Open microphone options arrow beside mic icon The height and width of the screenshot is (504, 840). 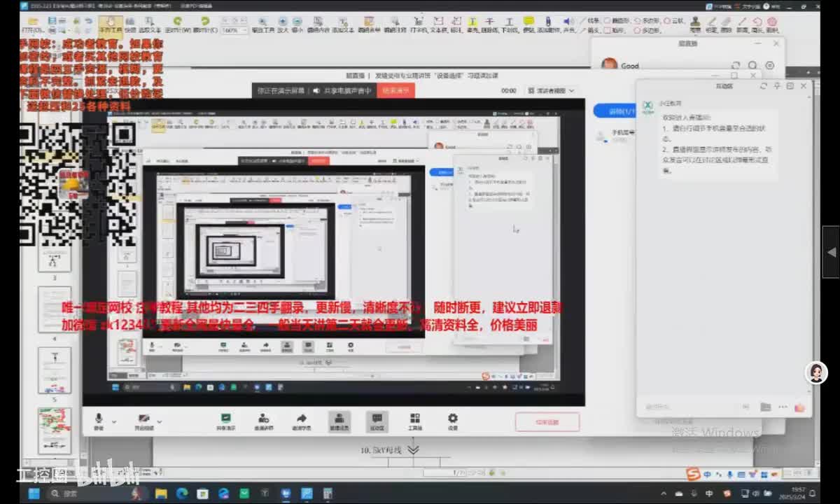pos(113,421)
